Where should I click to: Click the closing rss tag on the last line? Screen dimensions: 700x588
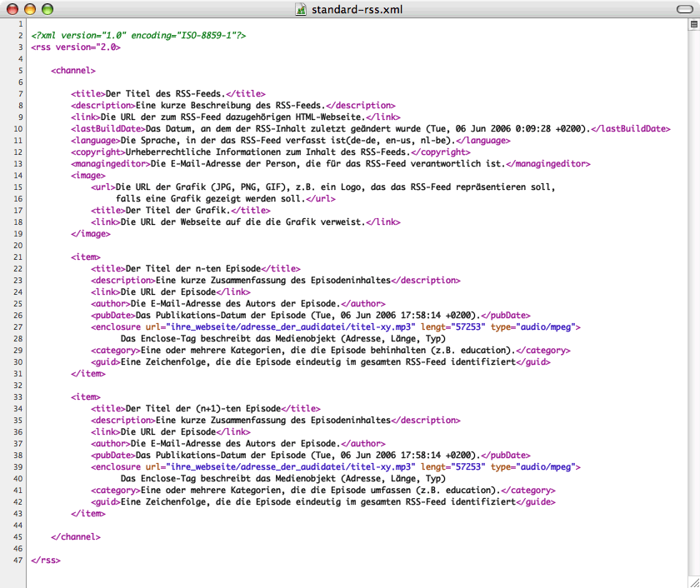(x=45, y=561)
